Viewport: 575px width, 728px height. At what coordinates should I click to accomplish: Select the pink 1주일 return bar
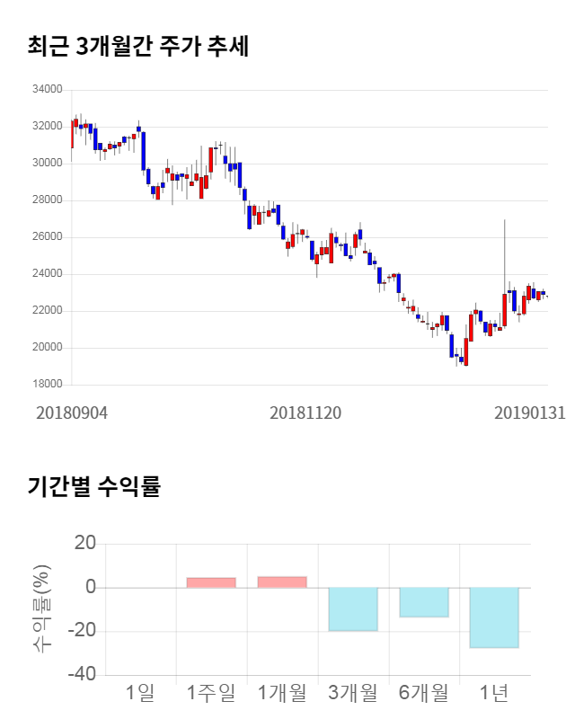pyautogui.click(x=211, y=582)
